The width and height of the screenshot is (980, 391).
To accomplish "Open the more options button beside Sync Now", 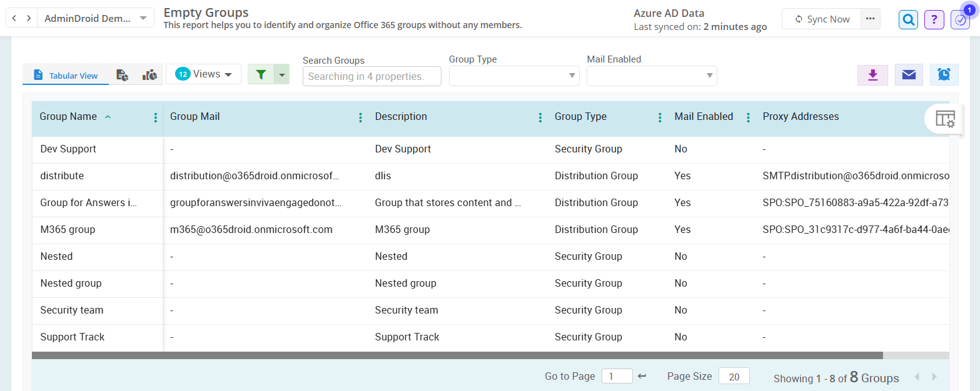I will pos(870,19).
